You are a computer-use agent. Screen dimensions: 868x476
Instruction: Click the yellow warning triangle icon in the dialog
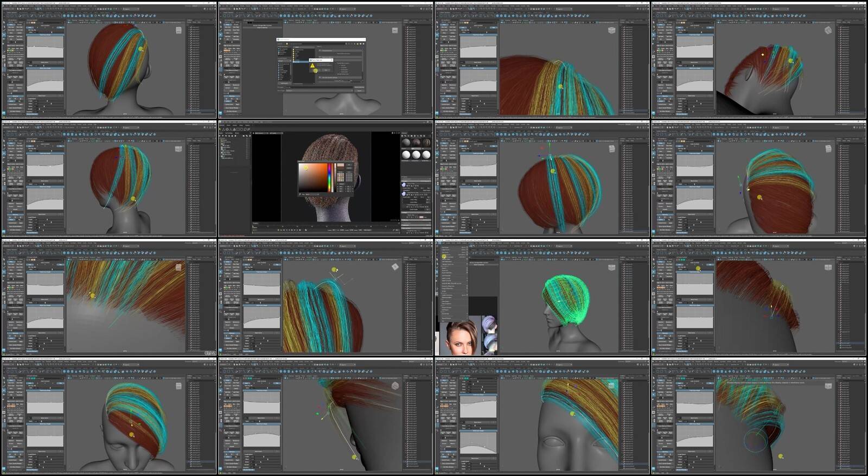tap(312, 66)
